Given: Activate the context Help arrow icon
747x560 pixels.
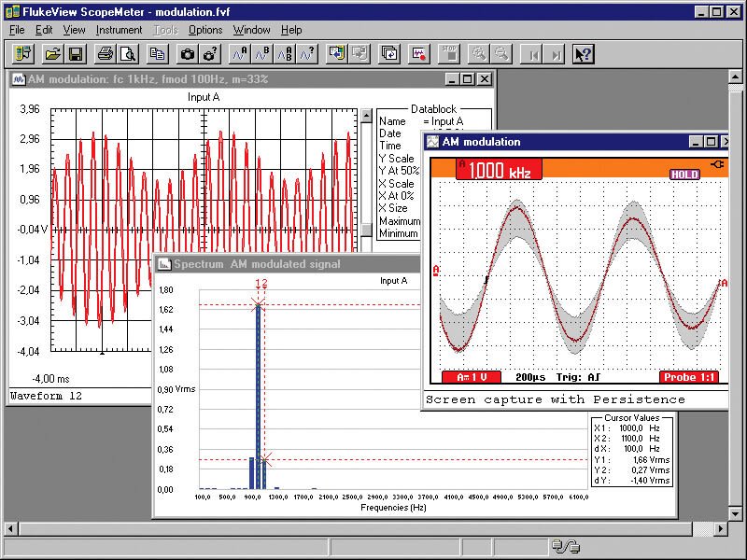Looking at the screenshot, I should point(583,53).
